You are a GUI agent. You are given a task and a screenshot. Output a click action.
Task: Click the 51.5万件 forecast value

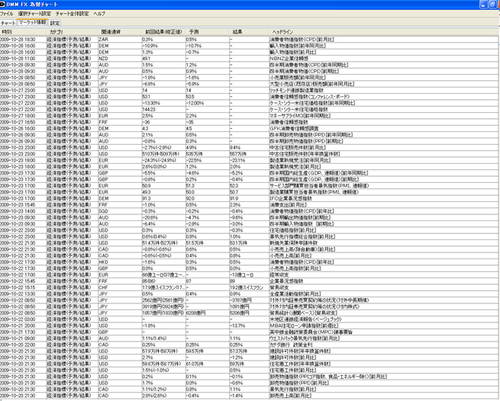click(x=195, y=243)
